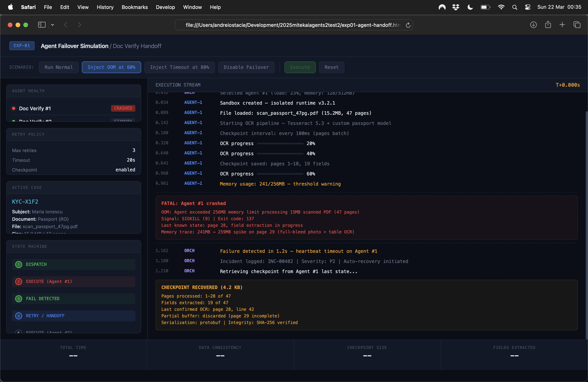Click the Reset button
588x382 pixels.
pos(331,67)
